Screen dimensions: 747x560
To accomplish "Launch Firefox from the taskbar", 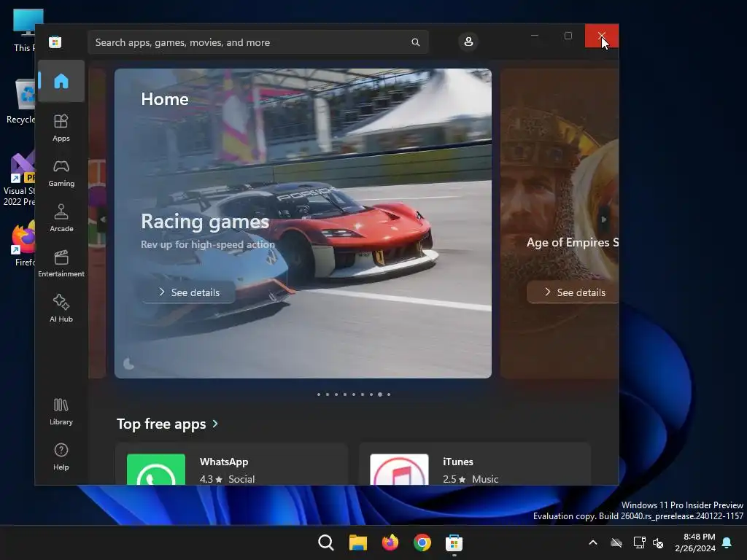I will [x=390, y=542].
